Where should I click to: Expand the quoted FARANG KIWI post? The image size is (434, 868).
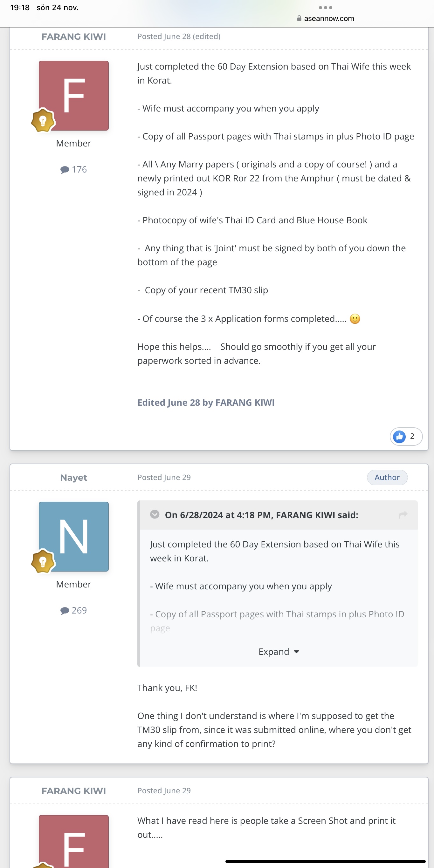pyautogui.click(x=274, y=652)
